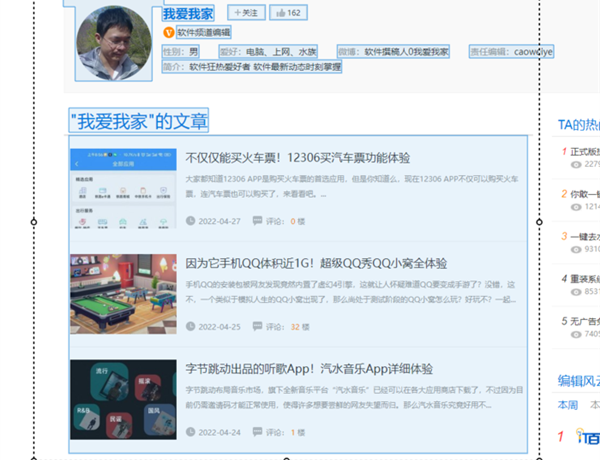Open hot article ranked 3 一键去
Image resolution: width=600 pixels, height=460 pixels.
click(x=585, y=237)
